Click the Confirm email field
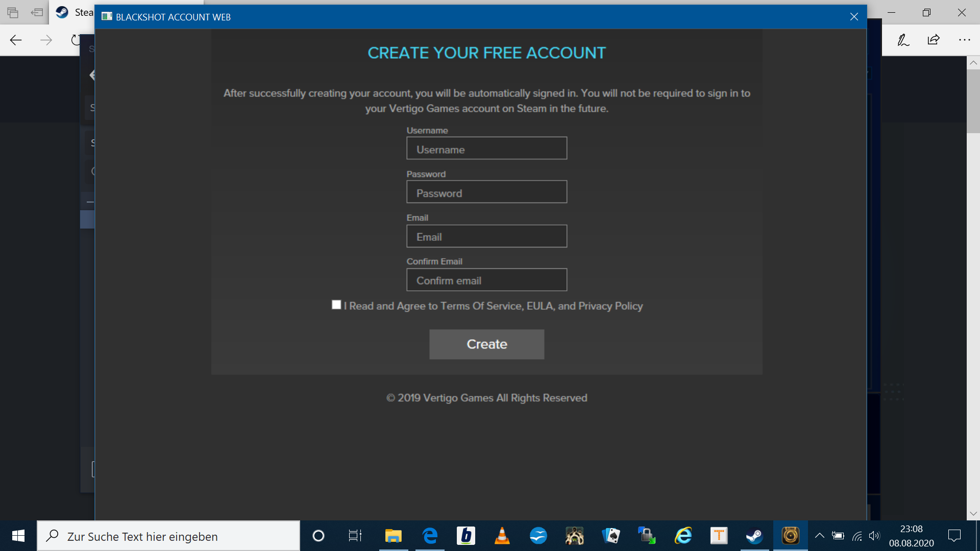This screenshot has height=551, width=980. [x=486, y=280]
